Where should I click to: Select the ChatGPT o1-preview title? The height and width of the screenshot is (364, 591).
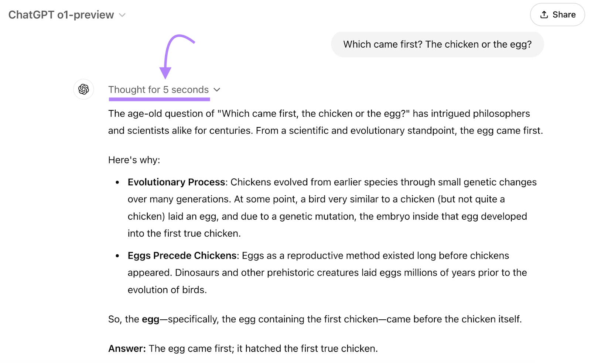61,15
